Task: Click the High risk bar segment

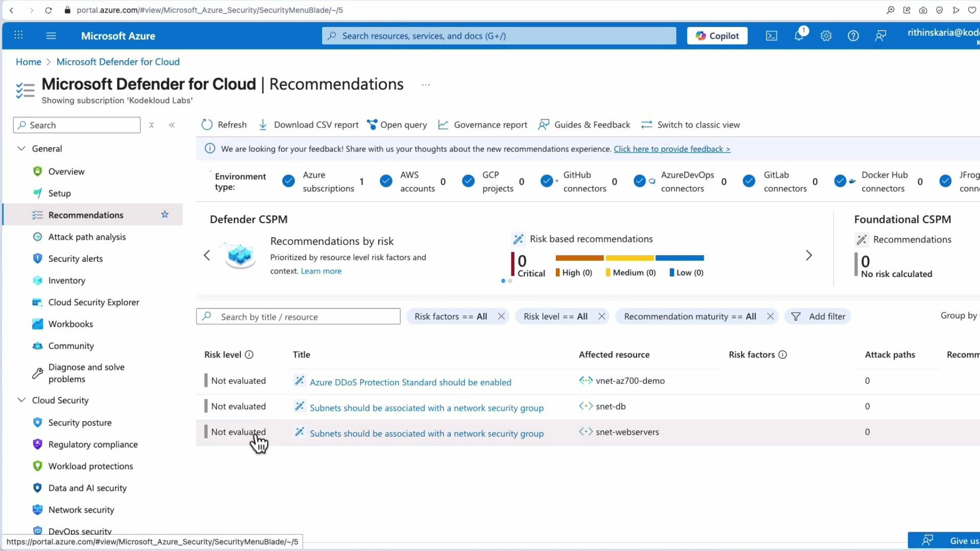Action: click(578, 258)
